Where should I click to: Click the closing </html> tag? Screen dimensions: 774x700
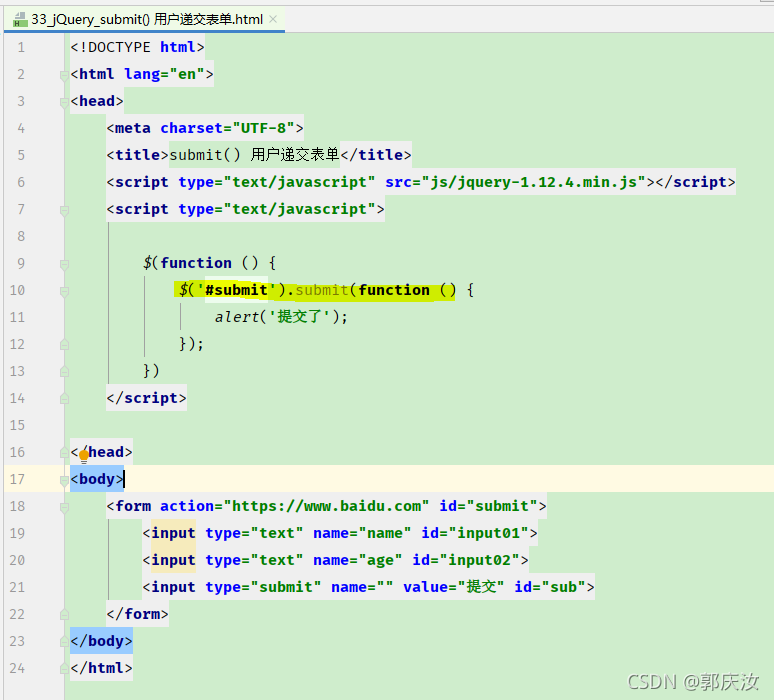pos(101,668)
